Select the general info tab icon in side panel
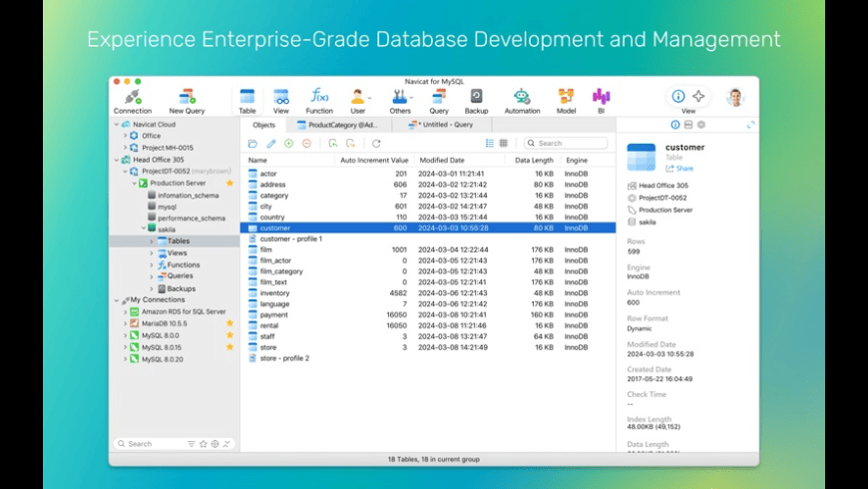 675,125
